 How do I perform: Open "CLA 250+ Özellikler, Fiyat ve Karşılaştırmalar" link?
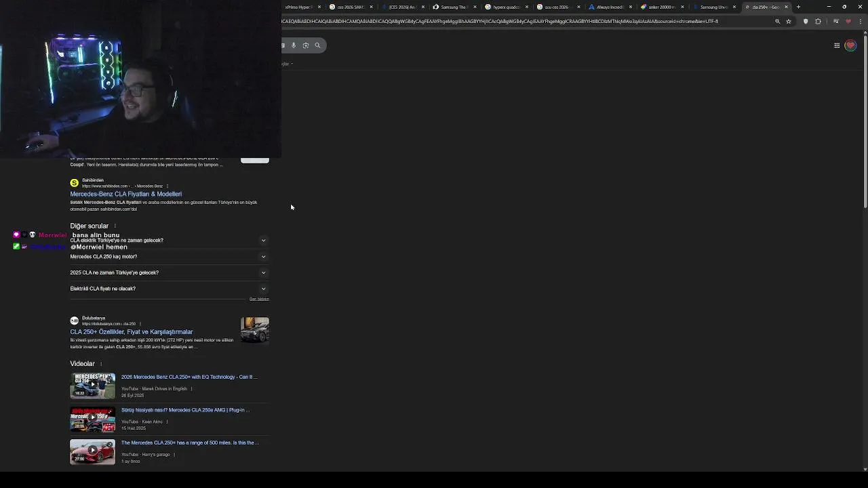(132, 332)
